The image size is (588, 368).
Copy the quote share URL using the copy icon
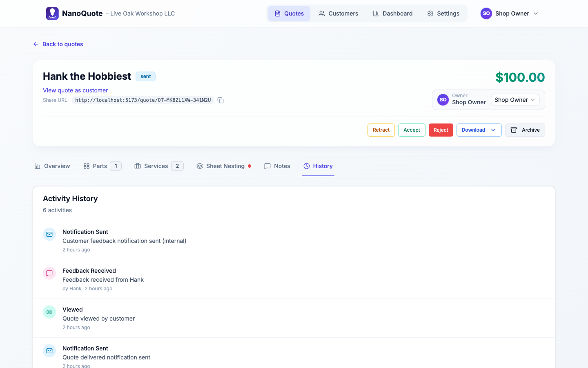220,100
